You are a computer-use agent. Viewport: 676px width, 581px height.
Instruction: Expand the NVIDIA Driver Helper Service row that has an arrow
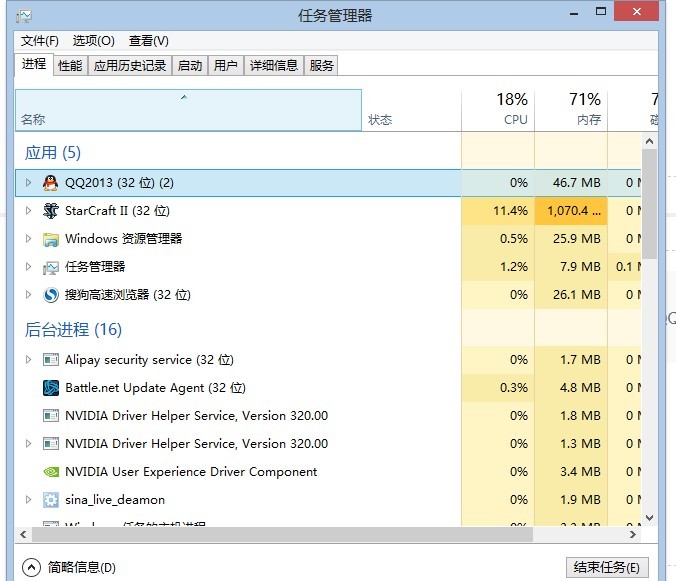28,444
